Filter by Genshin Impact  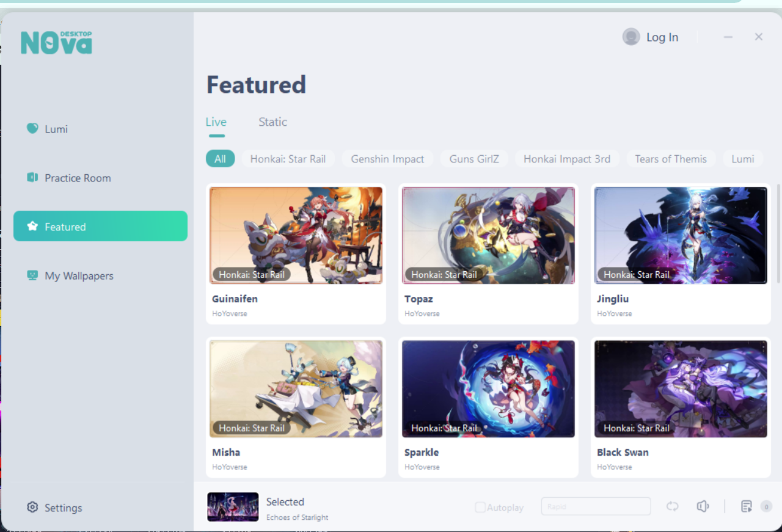coord(387,159)
